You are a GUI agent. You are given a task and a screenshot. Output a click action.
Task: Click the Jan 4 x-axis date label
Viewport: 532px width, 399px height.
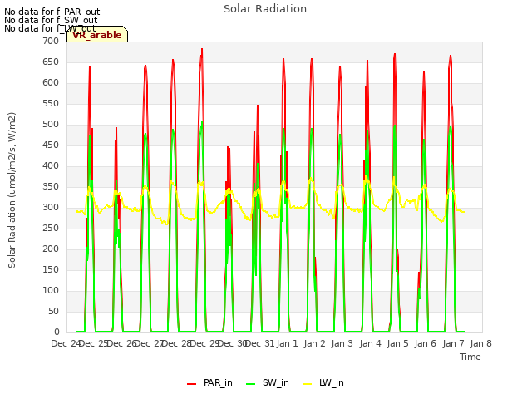tap(370, 343)
